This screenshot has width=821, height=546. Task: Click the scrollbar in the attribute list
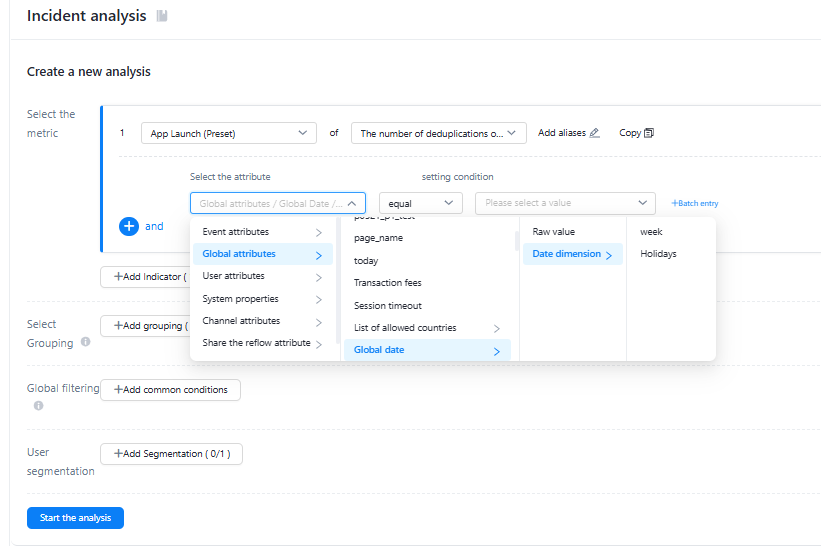click(x=517, y=241)
